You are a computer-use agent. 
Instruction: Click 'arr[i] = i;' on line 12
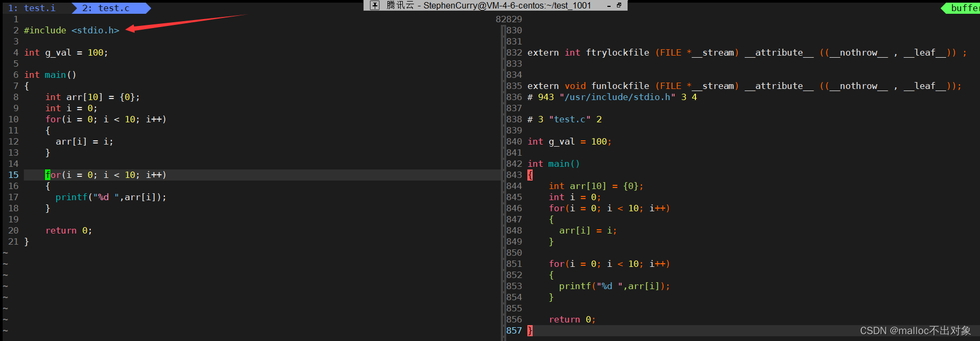85,141
